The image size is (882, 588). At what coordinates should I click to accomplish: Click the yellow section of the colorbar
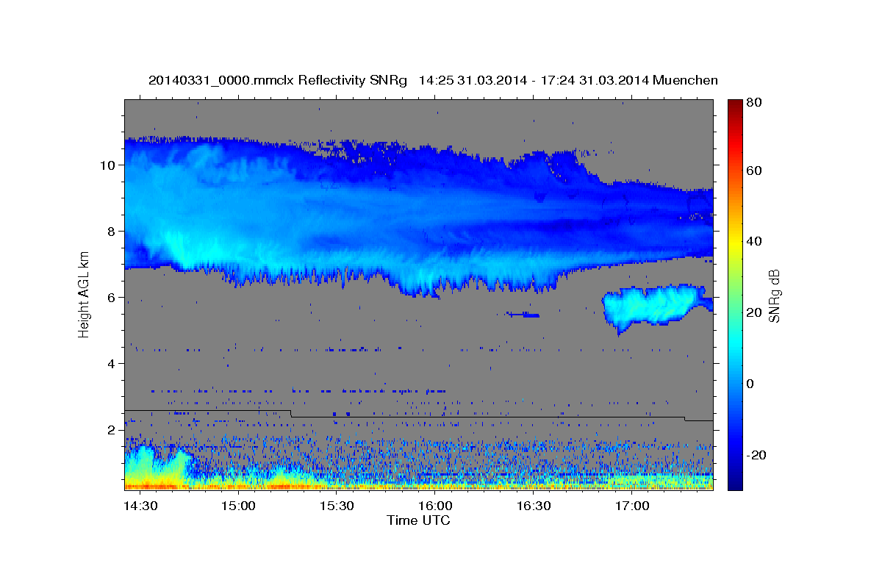pyautogui.click(x=735, y=243)
